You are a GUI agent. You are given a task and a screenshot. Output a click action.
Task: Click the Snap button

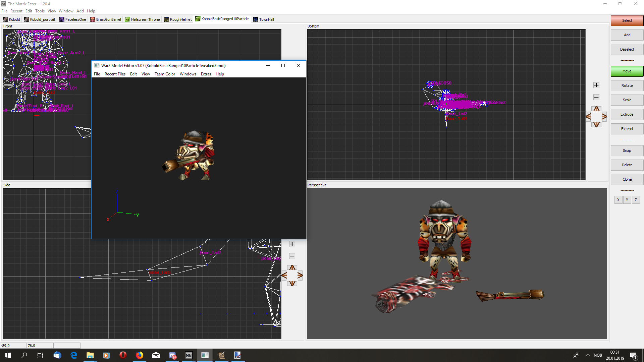(627, 150)
